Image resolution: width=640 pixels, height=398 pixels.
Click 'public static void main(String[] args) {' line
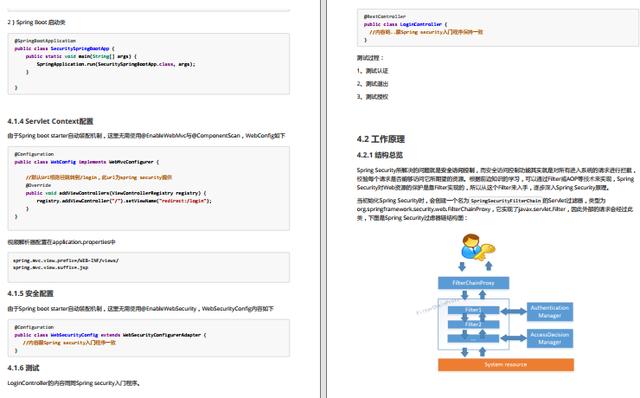[x=81, y=56]
